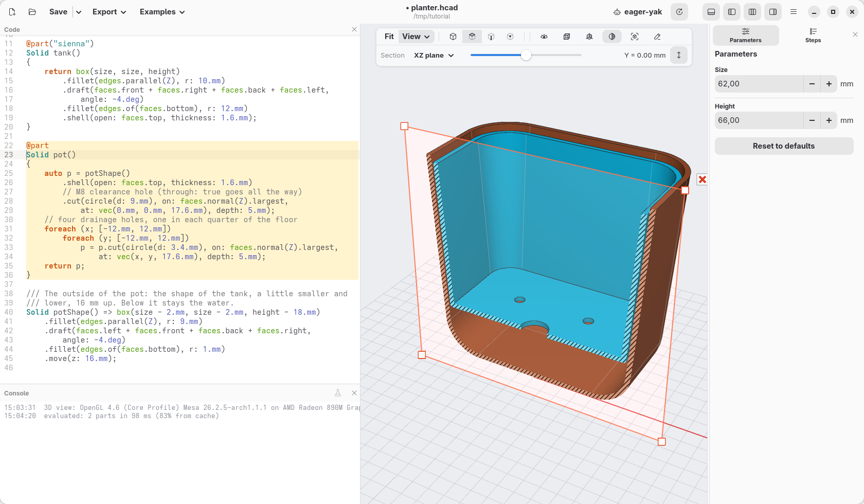Click Reset to defaults button

(784, 146)
